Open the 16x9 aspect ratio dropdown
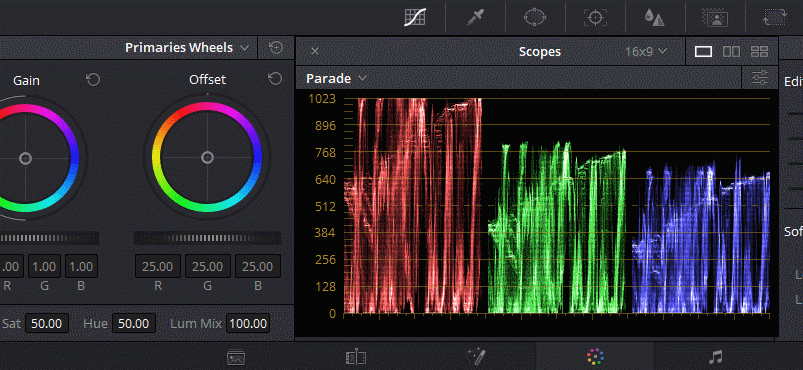 tap(646, 51)
